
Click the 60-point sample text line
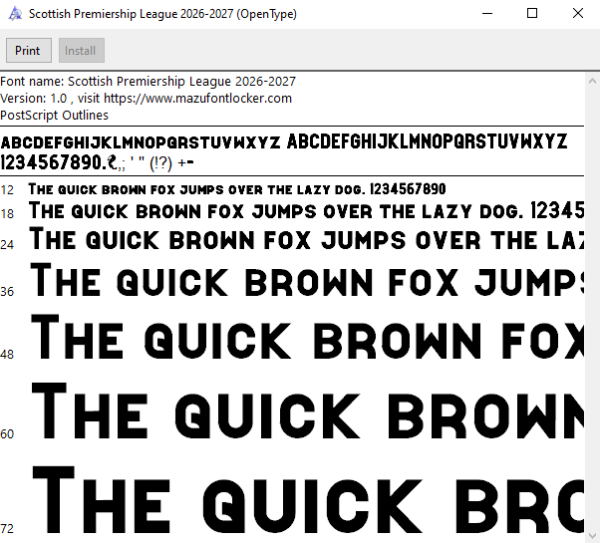click(308, 410)
